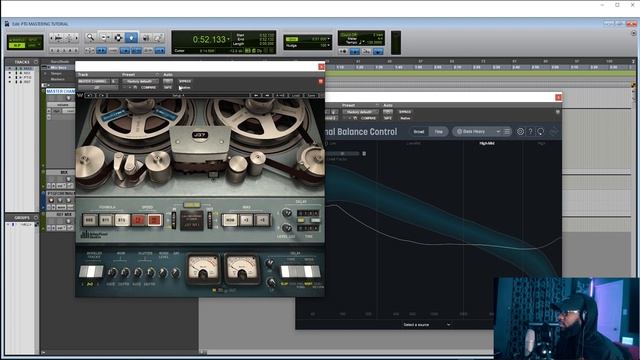Toggle SAFE in the J37 plugin header

168,87
